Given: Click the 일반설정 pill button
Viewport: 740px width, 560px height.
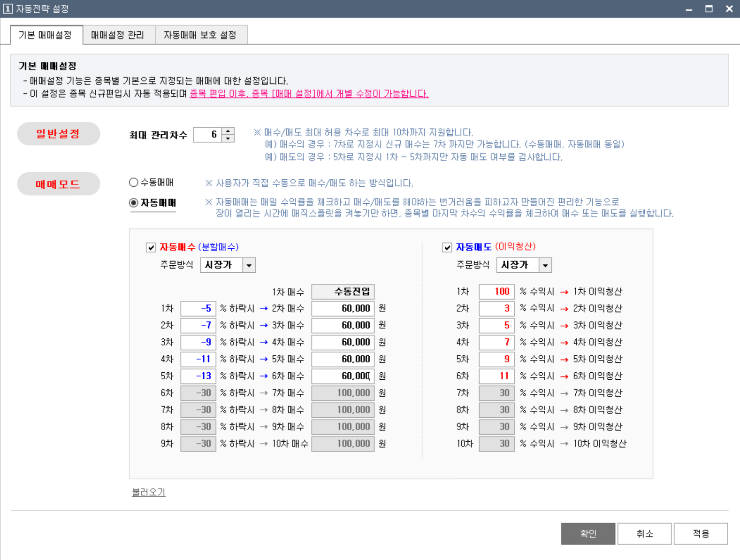Looking at the screenshot, I should [59, 134].
